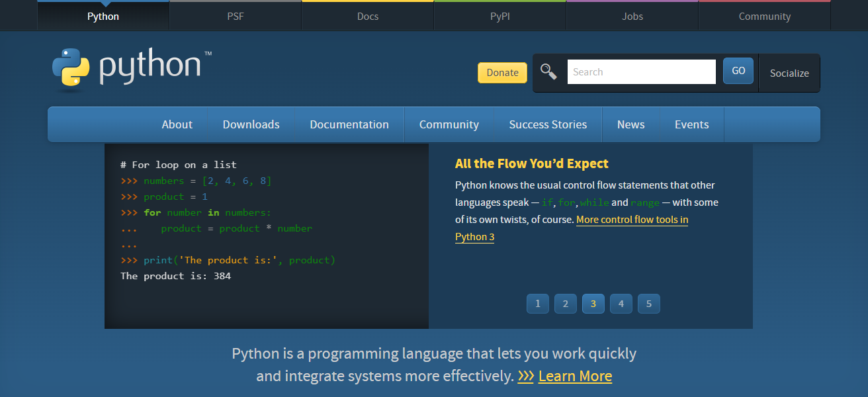
Task: Open the Documentation menu
Action: pos(349,124)
